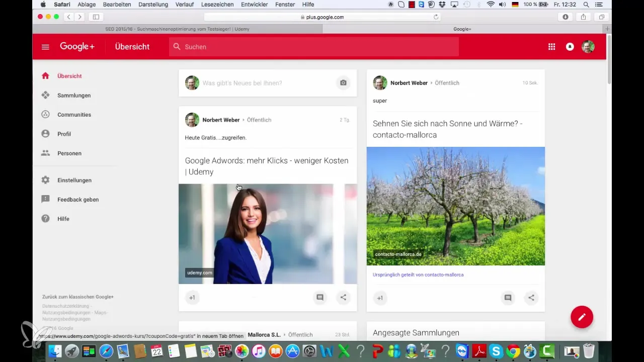This screenshot has height=362, width=644.
Task: Open Hilfe in the sidebar
Action: [x=63, y=219]
